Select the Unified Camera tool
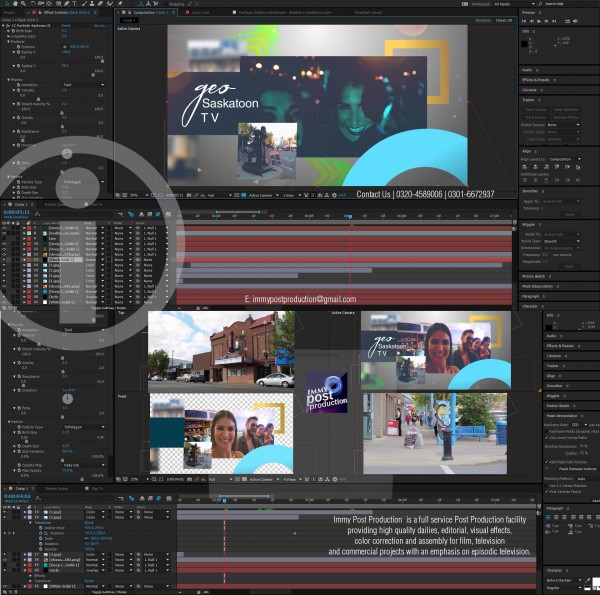The image size is (600, 595). click(x=41, y=3)
